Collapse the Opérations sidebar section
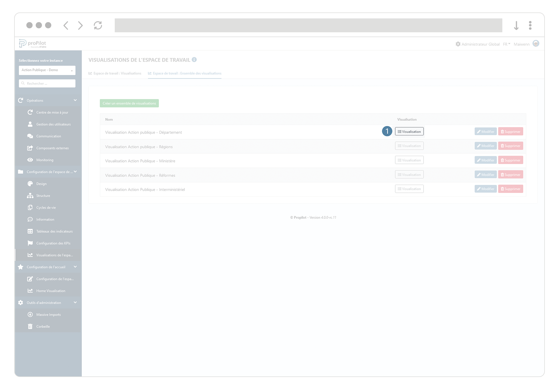This screenshot has width=559, height=392. [75, 100]
